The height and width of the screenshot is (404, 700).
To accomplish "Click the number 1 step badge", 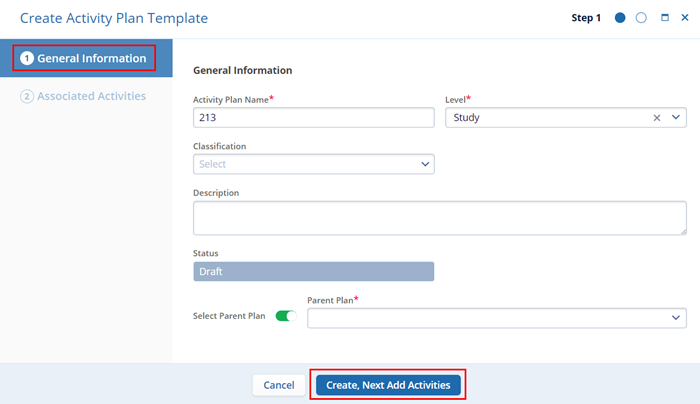I will pos(27,59).
